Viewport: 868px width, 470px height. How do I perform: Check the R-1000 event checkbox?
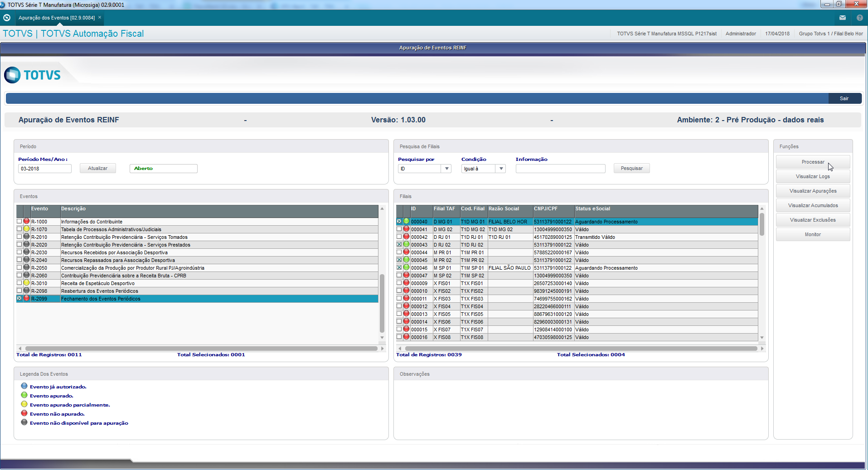click(19, 222)
